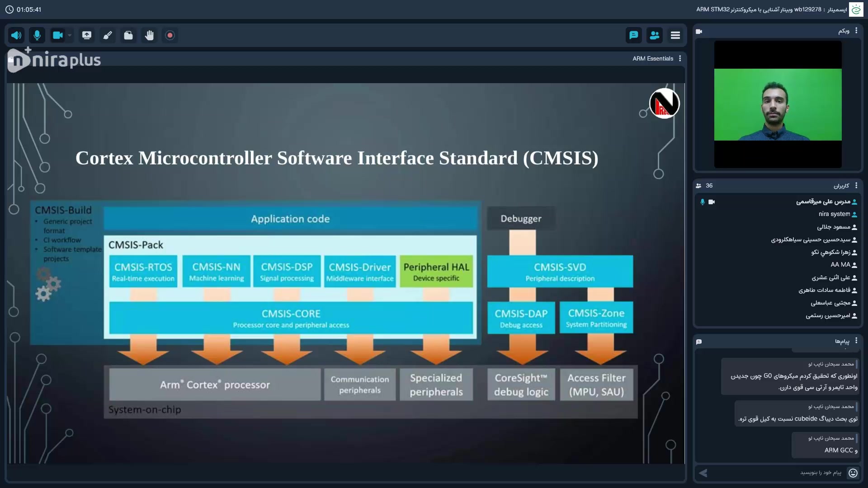
Task: Click the chat message mentioning ARM GCC
Action: [x=825, y=445]
